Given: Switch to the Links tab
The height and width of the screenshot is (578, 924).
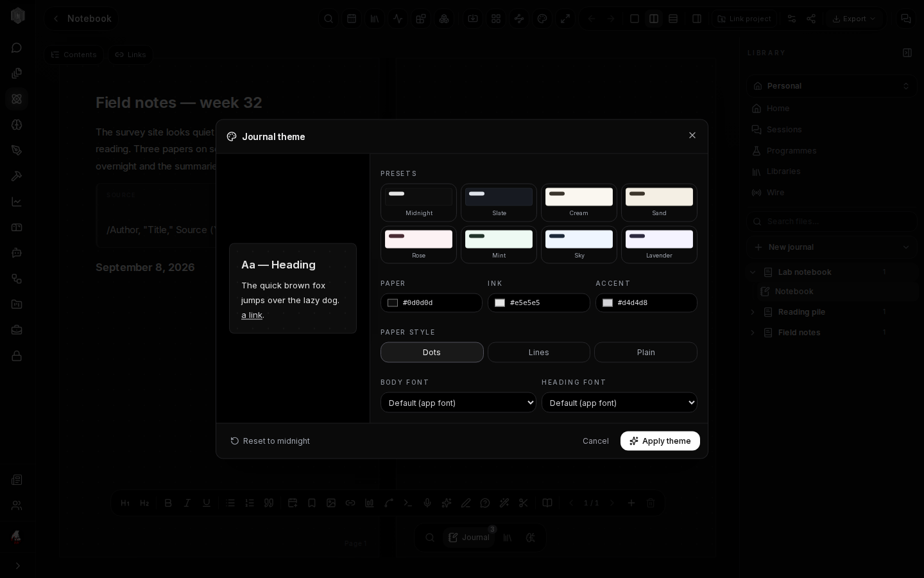Looking at the screenshot, I should 130,55.
